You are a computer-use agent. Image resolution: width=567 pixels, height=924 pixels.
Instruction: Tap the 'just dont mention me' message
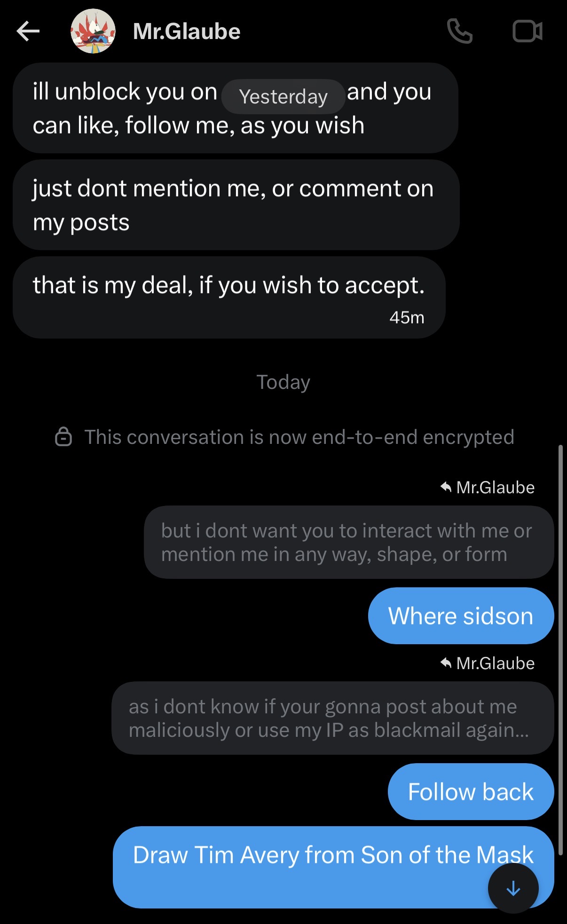pyautogui.click(x=236, y=205)
